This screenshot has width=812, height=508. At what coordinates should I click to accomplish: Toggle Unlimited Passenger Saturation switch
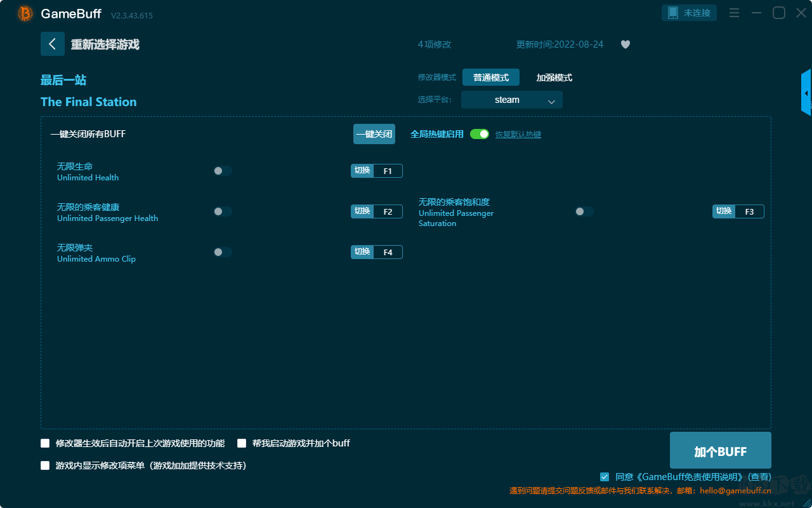(584, 211)
